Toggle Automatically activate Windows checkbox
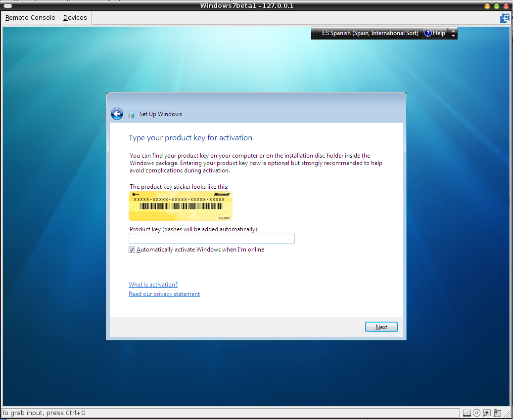 [132, 250]
